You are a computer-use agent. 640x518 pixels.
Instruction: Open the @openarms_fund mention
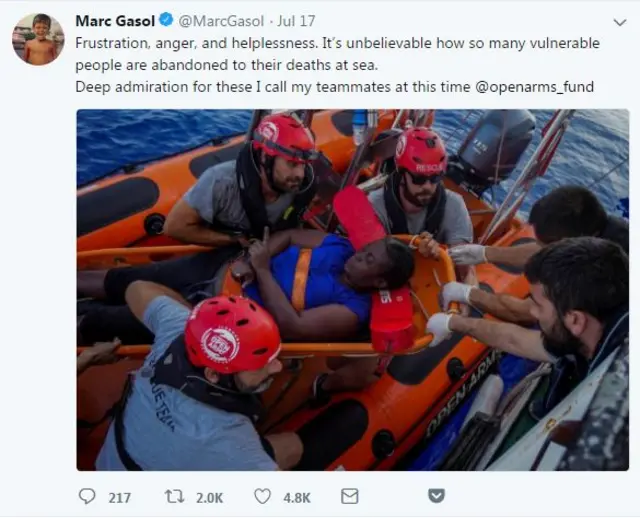[534, 87]
